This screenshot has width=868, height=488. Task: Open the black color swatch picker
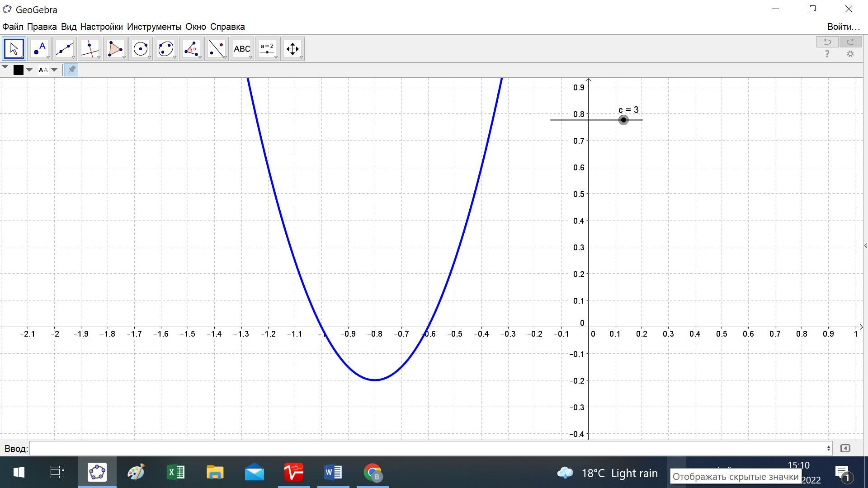(x=19, y=70)
